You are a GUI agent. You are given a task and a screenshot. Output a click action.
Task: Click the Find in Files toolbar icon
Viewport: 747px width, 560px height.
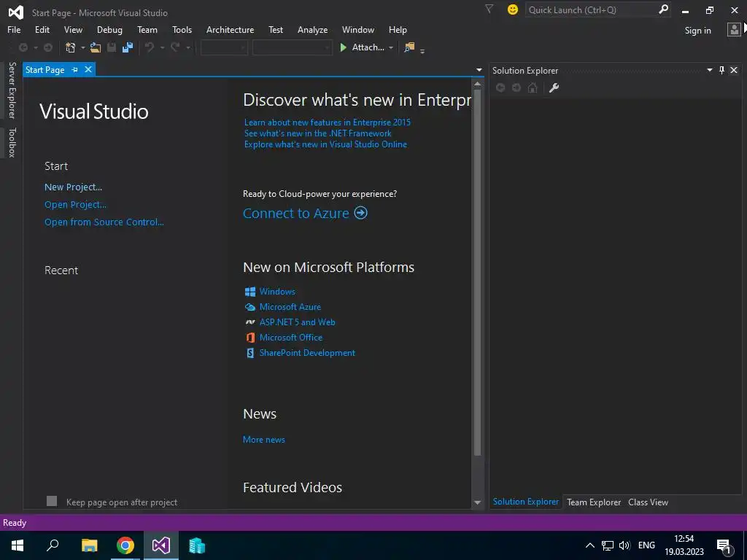(409, 47)
